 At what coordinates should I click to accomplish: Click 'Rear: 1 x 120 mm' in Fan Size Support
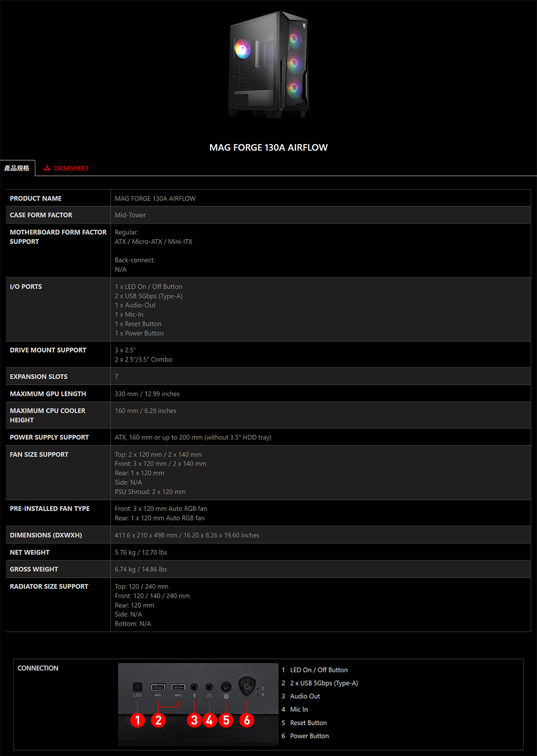(x=140, y=473)
